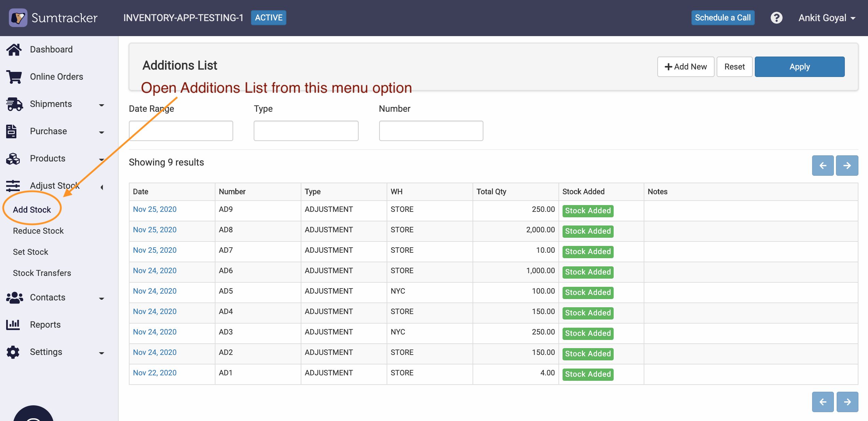
Task: Select Add Stock menu option
Action: pos(32,210)
